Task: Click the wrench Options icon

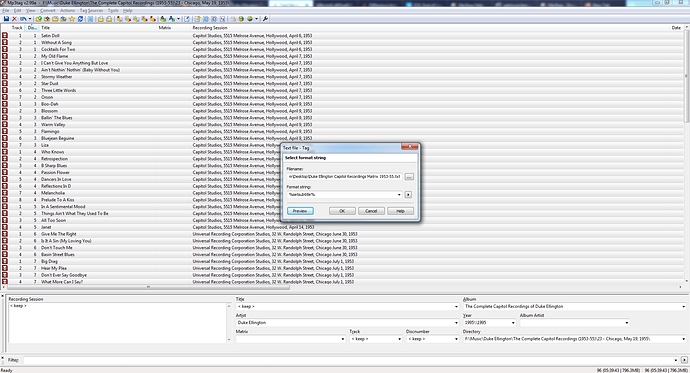Action: (x=265, y=19)
